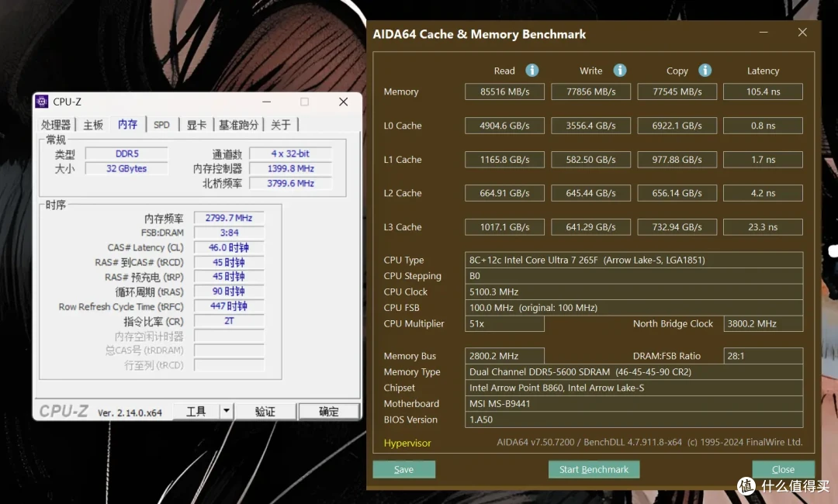Image resolution: width=838 pixels, height=504 pixels.
Task: Click the Memory Bus field 2800.2 MHz
Action: [504, 356]
